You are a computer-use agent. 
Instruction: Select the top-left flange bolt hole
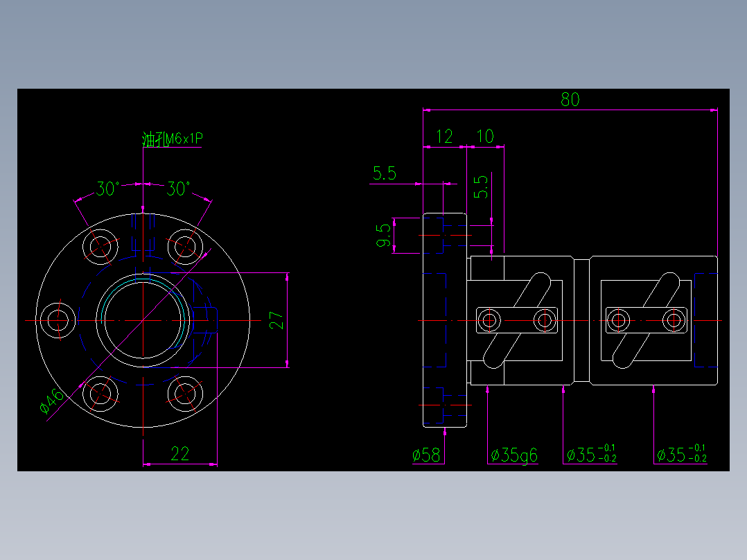pyautogui.click(x=100, y=246)
